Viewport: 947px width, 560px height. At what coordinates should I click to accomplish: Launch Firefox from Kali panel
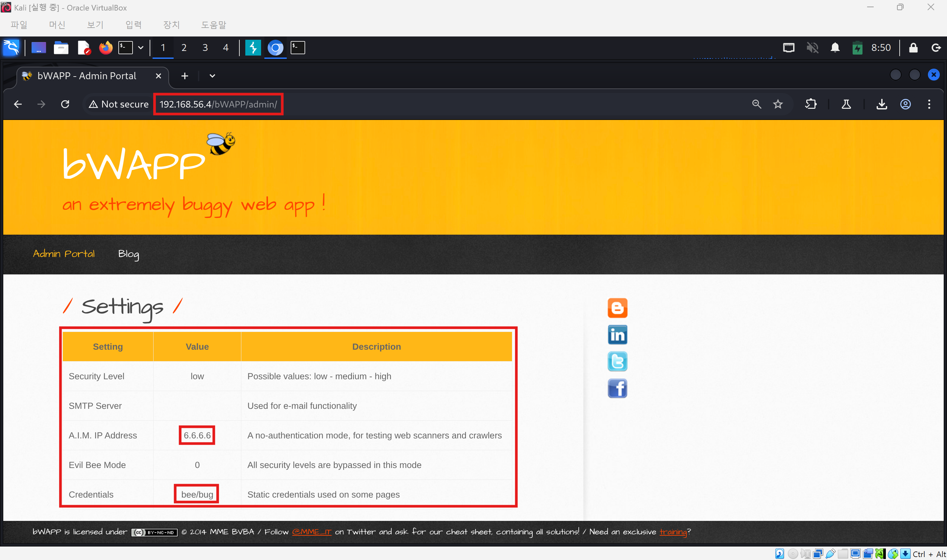tap(106, 48)
